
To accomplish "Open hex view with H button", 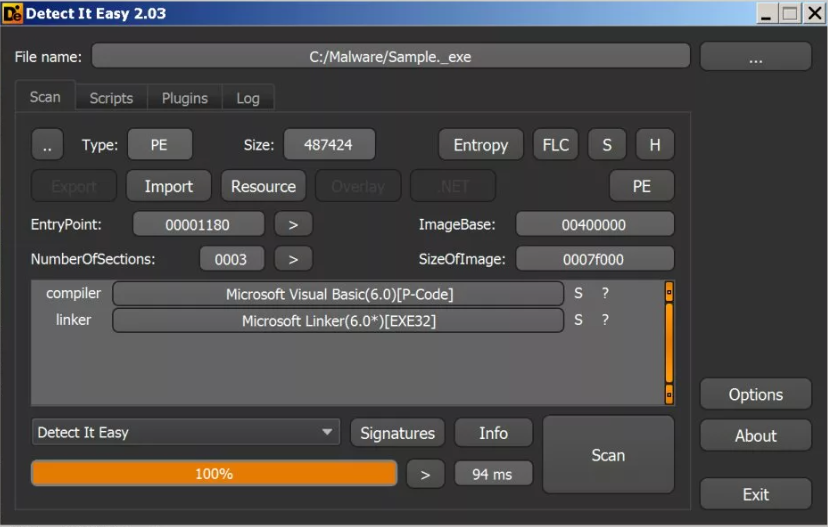I will pos(655,145).
